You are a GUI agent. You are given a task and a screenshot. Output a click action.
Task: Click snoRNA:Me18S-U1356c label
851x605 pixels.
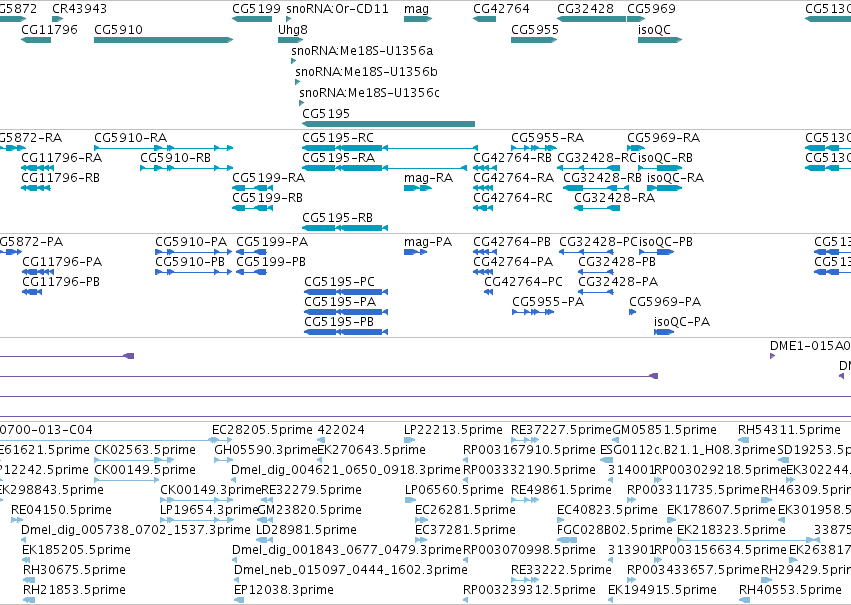click(x=369, y=93)
